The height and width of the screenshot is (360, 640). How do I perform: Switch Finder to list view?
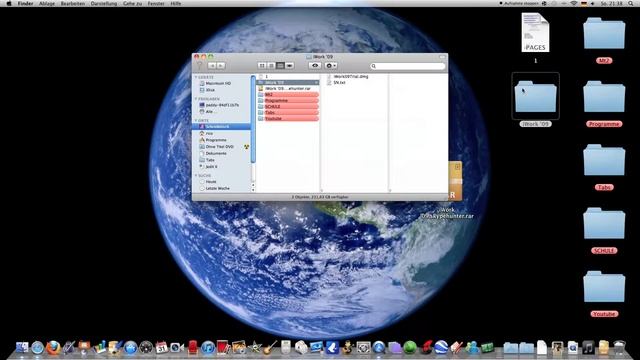271,65
